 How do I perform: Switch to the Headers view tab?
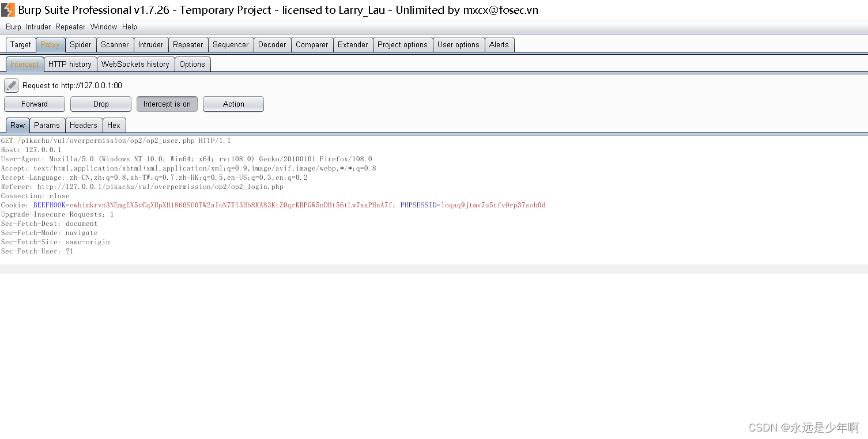pyautogui.click(x=84, y=125)
